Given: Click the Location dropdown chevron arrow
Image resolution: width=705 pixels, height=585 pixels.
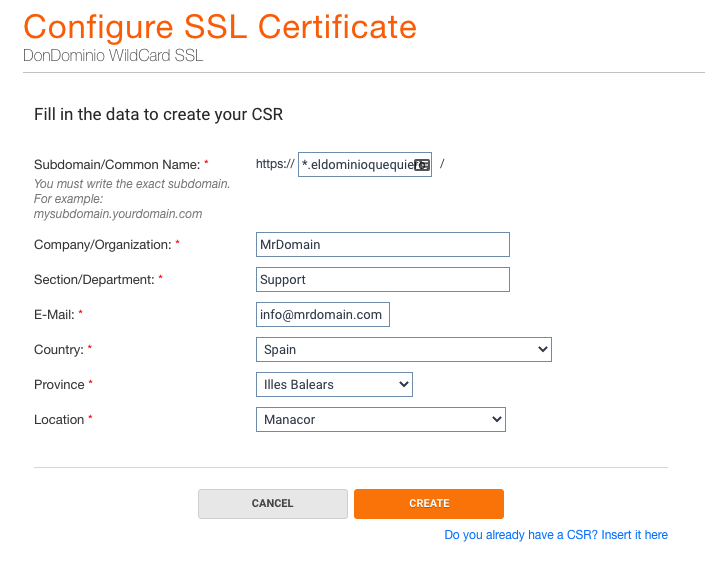Looking at the screenshot, I should [x=497, y=420].
